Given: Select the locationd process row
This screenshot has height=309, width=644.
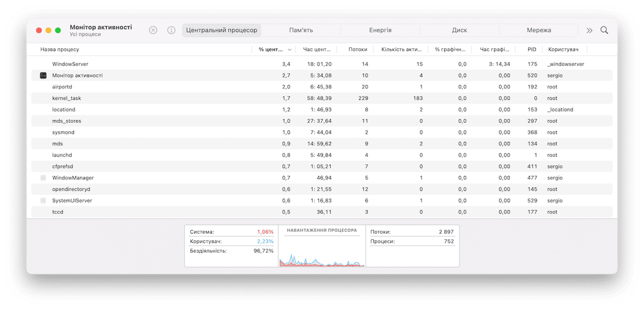Looking at the screenshot, I should (322, 110).
